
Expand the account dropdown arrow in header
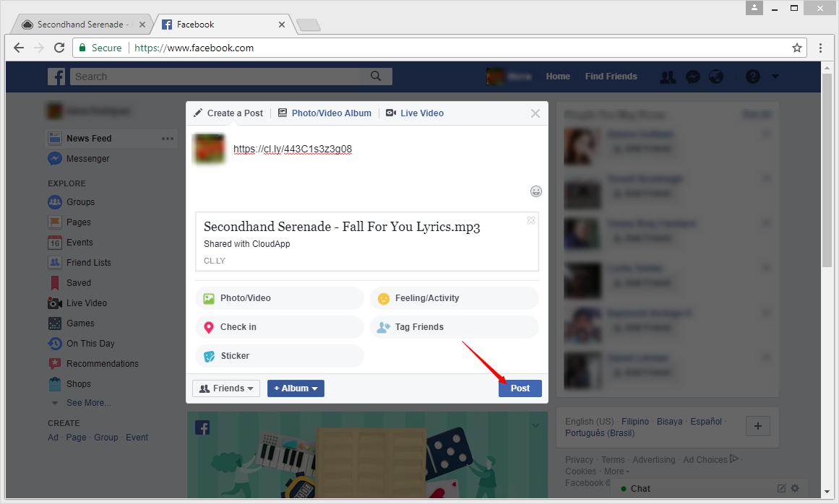(x=775, y=77)
